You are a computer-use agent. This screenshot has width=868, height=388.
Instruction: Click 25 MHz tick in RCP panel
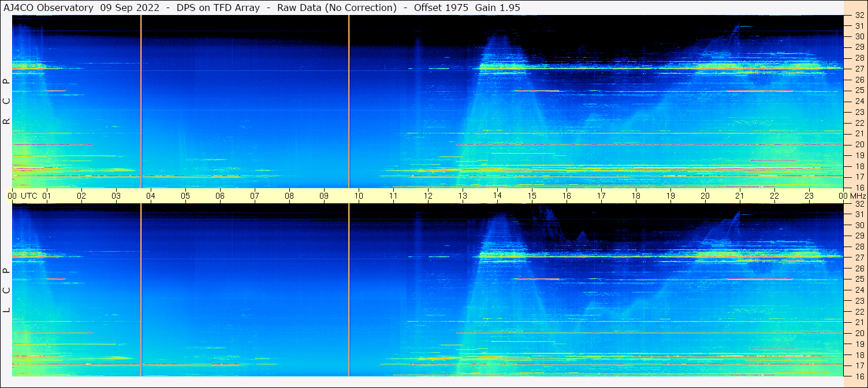(x=859, y=91)
